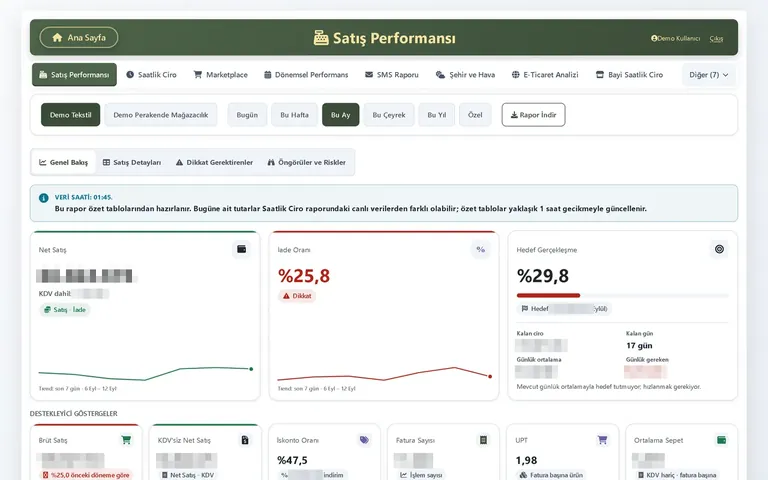This screenshot has width=768, height=480.
Task: Switch to the E-Ticaret Analizi tab
Action: tap(545, 74)
